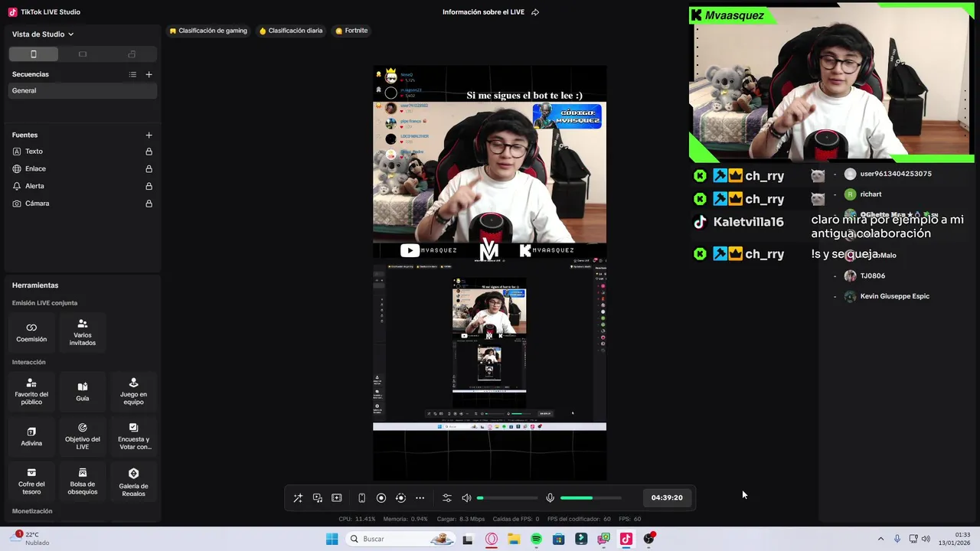Open the Encuesta y Votar tool
The height and width of the screenshot is (551, 980).
click(133, 436)
